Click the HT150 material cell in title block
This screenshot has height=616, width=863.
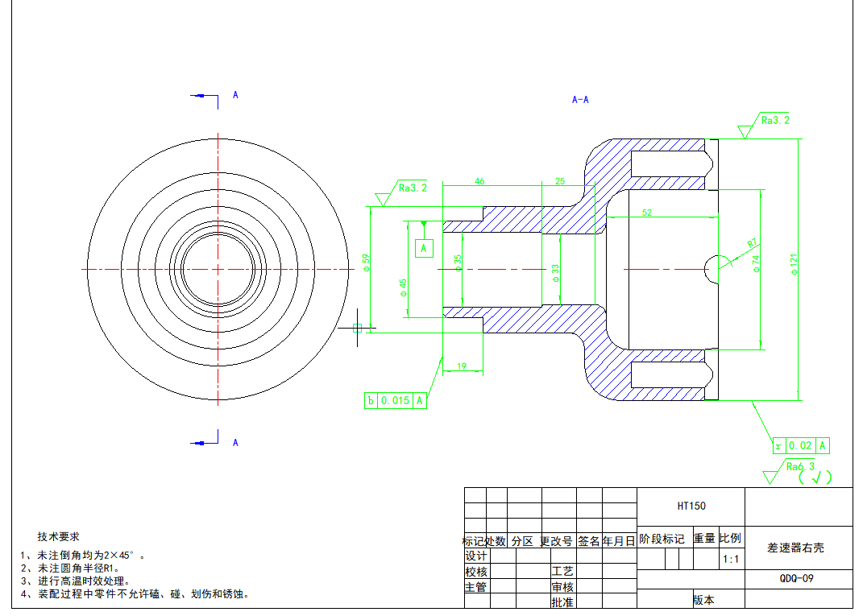pyautogui.click(x=691, y=506)
